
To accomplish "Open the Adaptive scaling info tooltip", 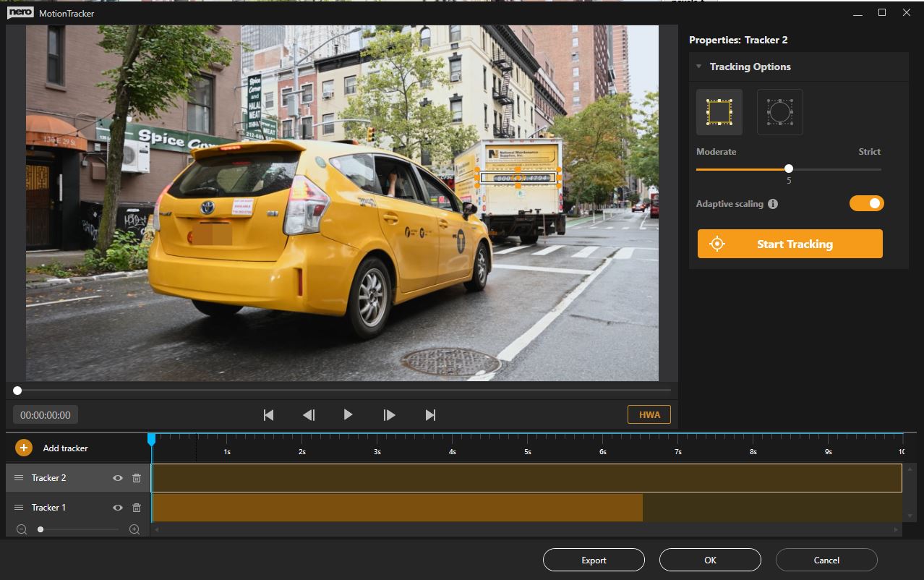I will pos(773,204).
